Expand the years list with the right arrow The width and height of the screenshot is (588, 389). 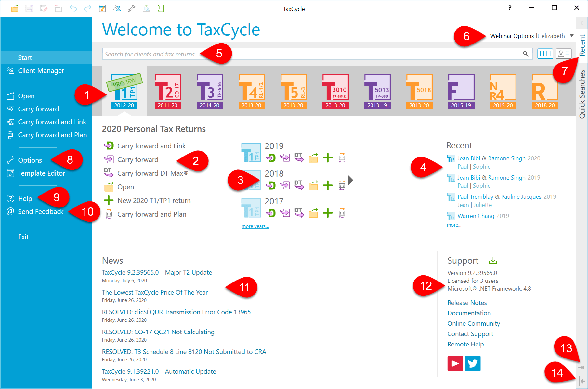click(350, 180)
